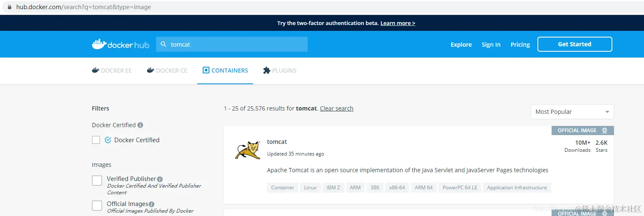Screen dimensions: 644x216
Task: Click the Docker EE whale icon
Action: click(95, 70)
